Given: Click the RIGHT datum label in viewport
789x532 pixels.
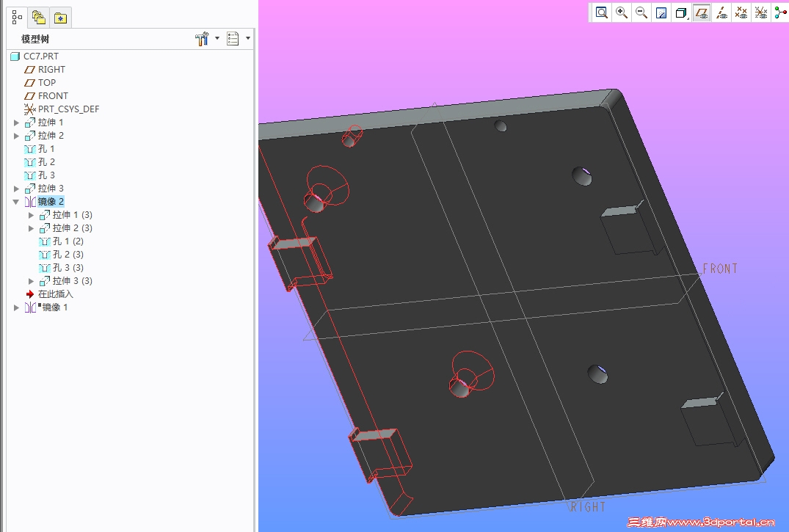Looking at the screenshot, I should click(588, 507).
